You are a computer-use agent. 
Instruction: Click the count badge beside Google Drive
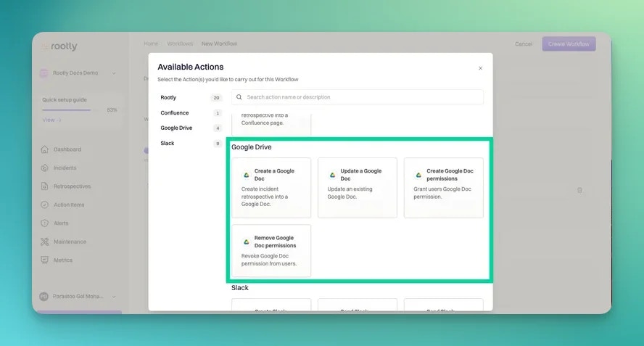point(218,128)
